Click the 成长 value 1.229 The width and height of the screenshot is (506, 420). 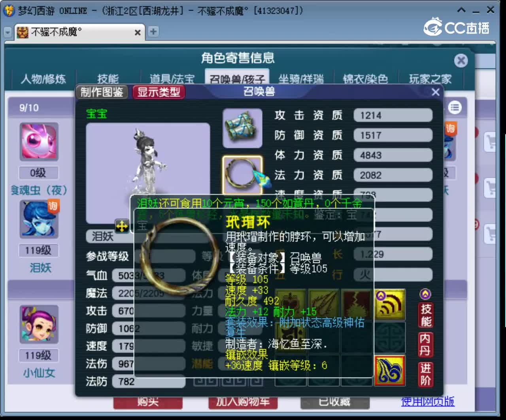point(393,254)
